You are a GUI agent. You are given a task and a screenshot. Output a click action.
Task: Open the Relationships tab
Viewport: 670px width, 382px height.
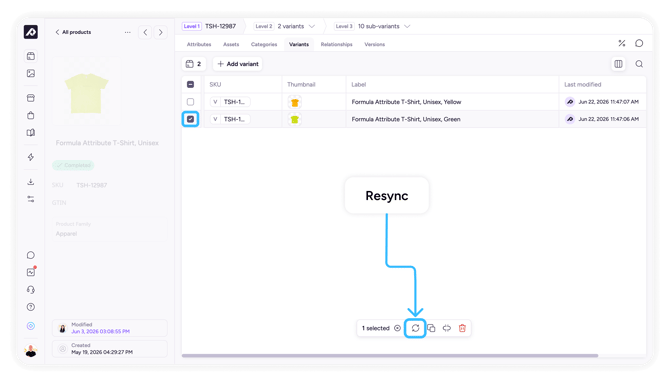(x=337, y=44)
